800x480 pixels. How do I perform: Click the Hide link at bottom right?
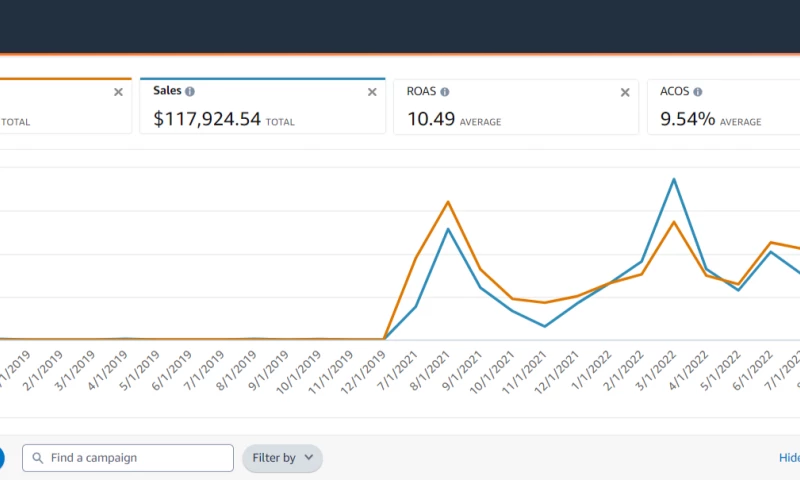788,458
